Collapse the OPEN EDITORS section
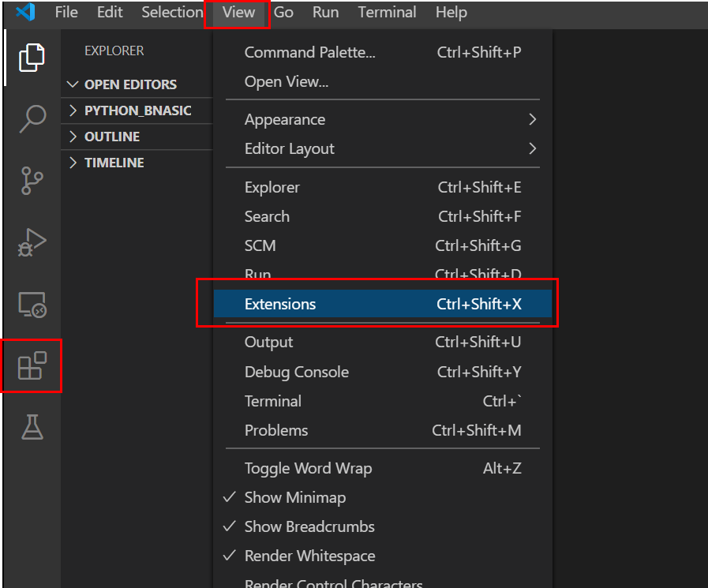 point(130,84)
